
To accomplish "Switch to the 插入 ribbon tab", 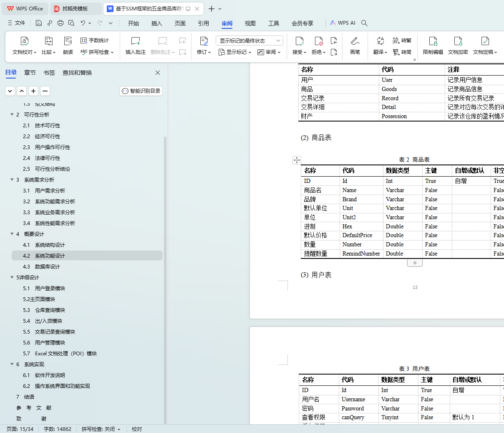I will point(157,23).
